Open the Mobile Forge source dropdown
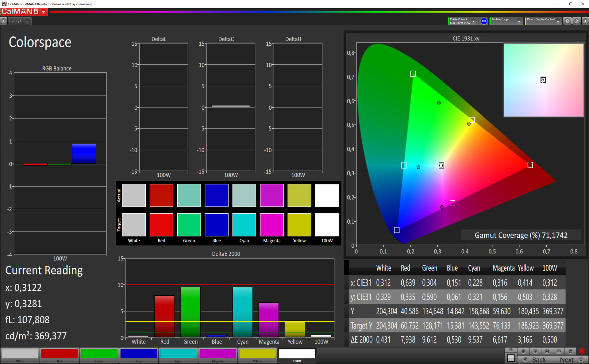This screenshot has width=589, height=364. pyautogui.click(x=519, y=21)
